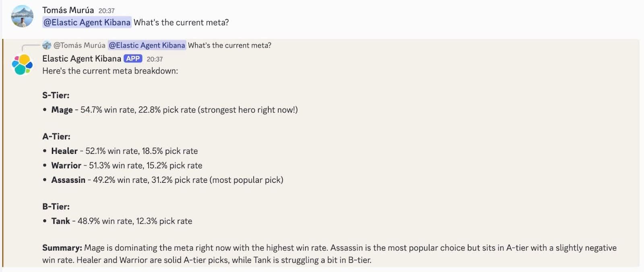Click Tomás Murúa's profile avatar
The image size is (644, 272).
22,16
